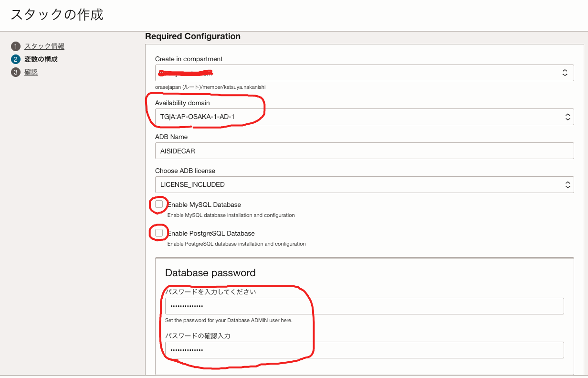Click the Create in compartment label
This screenshot has width=588, height=378.
point(189,59)
